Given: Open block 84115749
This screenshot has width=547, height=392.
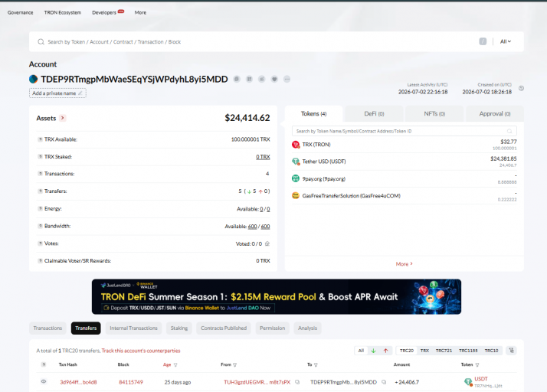Looking at the screenshot, I should [131, 382].
